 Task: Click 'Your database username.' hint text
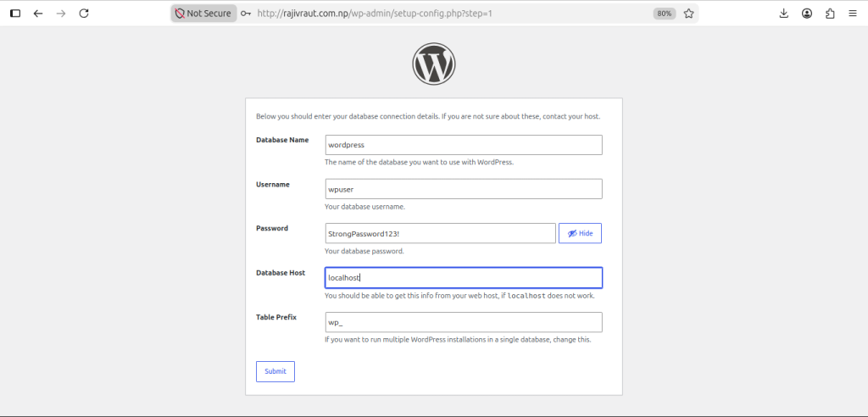pyautogui.click(x=364, y=207)
